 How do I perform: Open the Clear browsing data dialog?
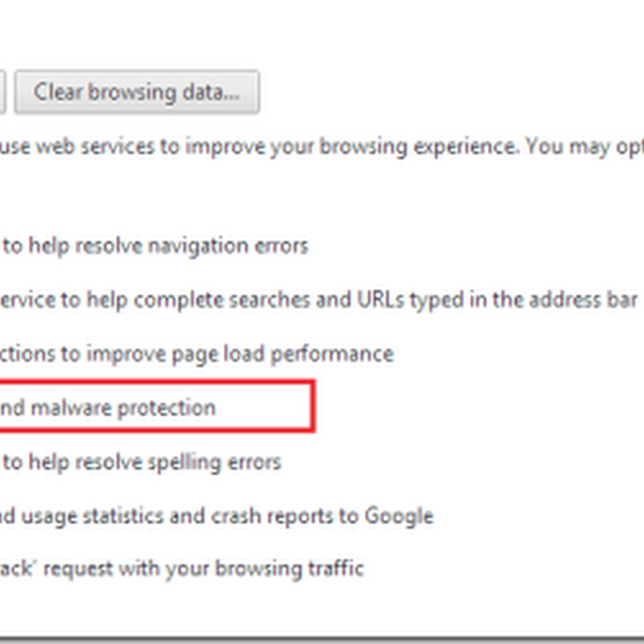click(137, 92)
